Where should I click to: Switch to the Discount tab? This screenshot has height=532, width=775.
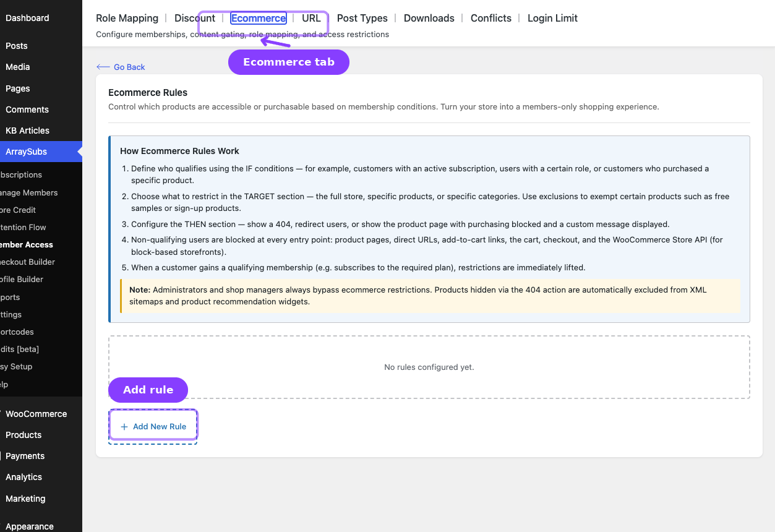click(195, 18)
